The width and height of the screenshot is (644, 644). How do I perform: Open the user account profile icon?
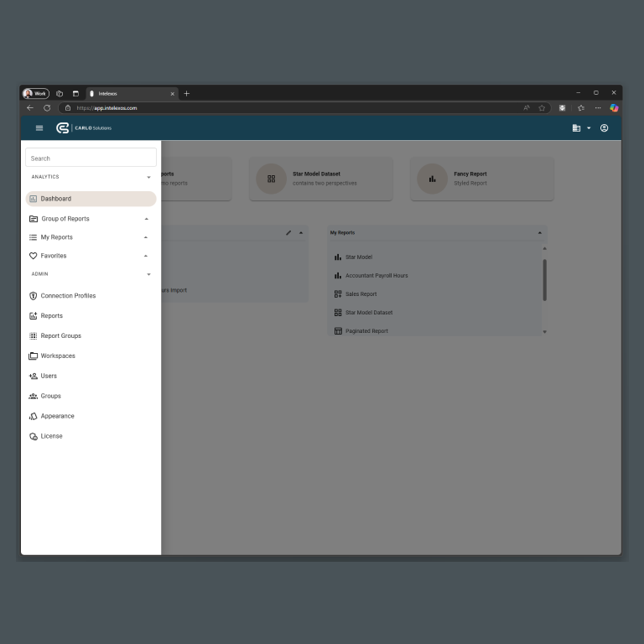click(x=604, y=128)
